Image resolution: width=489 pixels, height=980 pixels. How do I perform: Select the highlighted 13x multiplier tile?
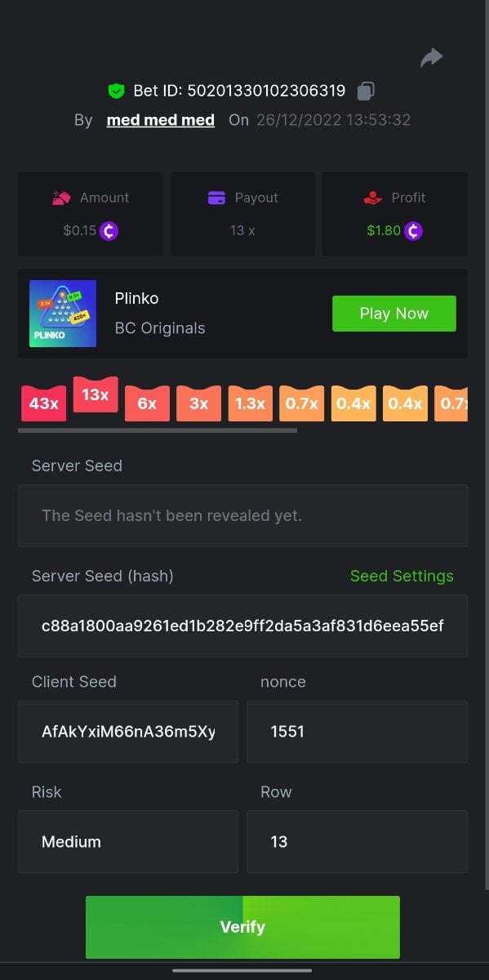pyautogui.click(x=96, y=394)
